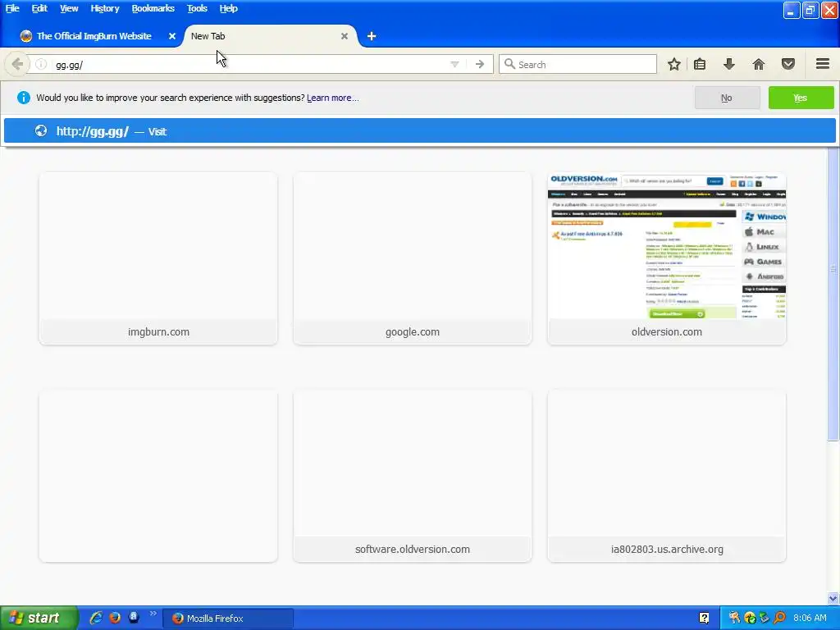Open the ia802803.us.archive.org tile
The width and height of the screenshot is (840, 630).
pyautogui.click(x=667, y=476)
